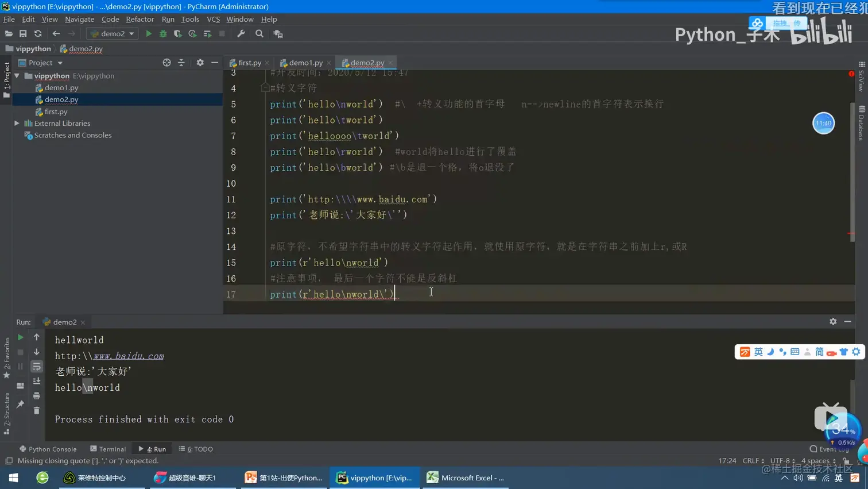This screenshot has width=868, height=489.
Task: Open the Refactor menu
Action: pyautogui.click(x=140, y=20)
